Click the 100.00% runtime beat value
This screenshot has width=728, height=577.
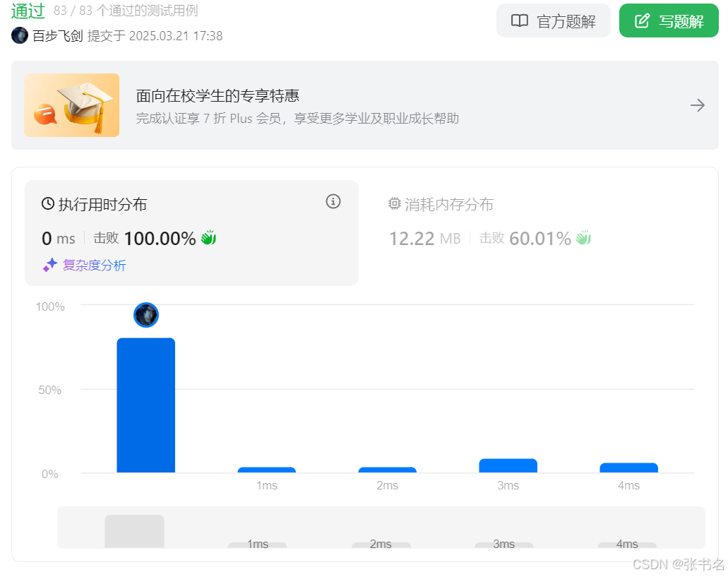tap(160, 239)
